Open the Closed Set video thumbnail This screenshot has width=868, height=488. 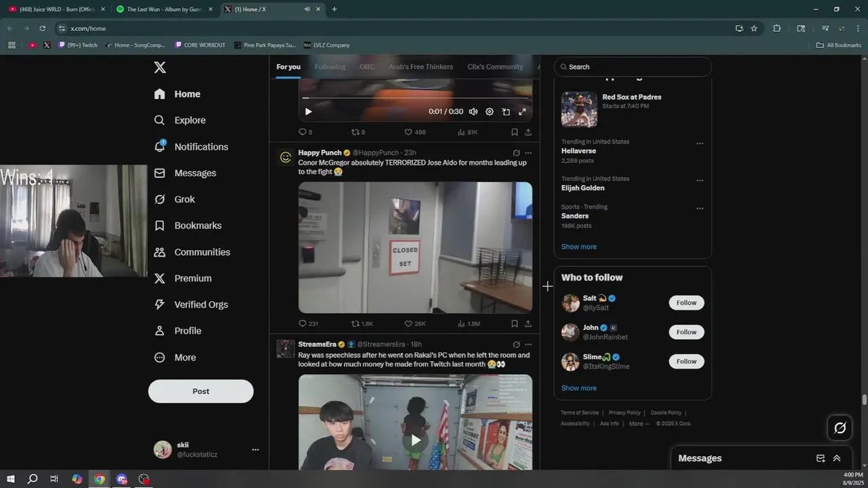coord(415,247)
